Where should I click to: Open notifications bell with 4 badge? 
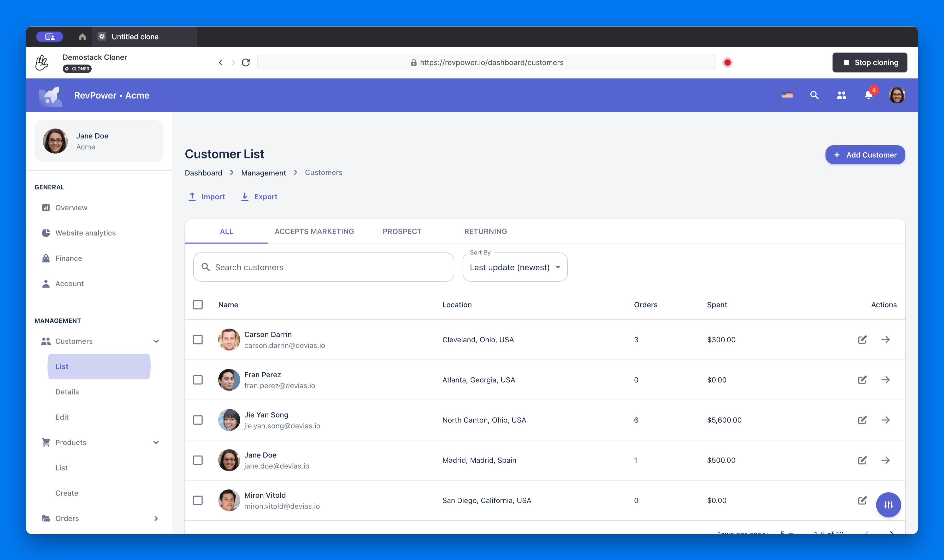tap(869, 95)
